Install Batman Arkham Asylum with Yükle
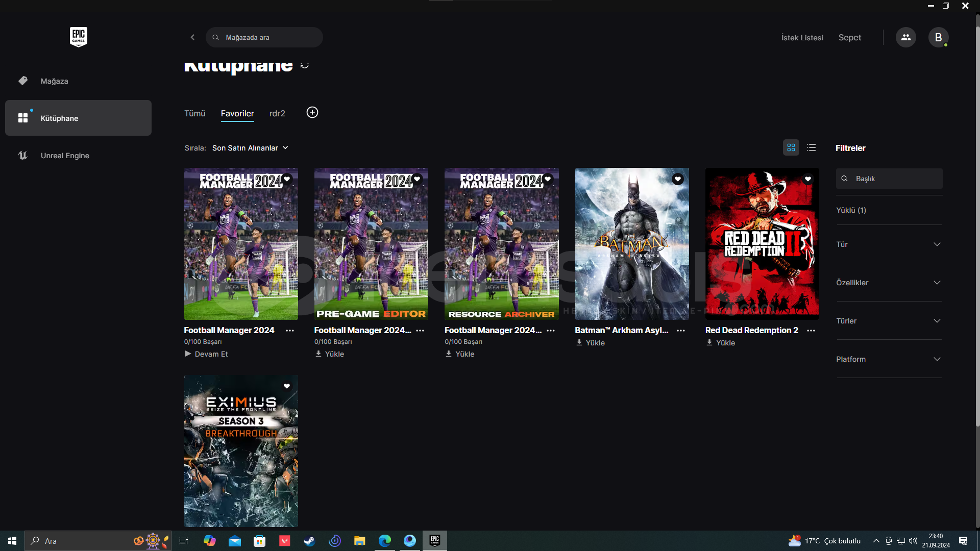 point(591,343)
